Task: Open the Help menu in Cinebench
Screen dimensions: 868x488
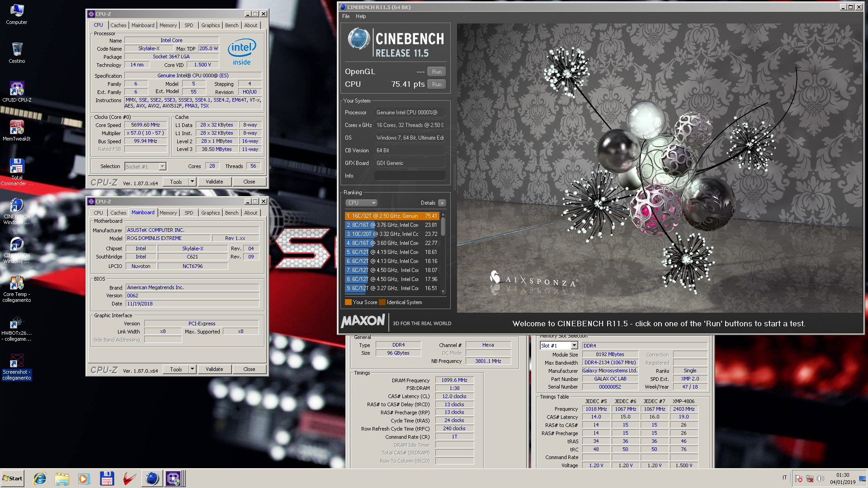Action: click(x=361, y=16)
